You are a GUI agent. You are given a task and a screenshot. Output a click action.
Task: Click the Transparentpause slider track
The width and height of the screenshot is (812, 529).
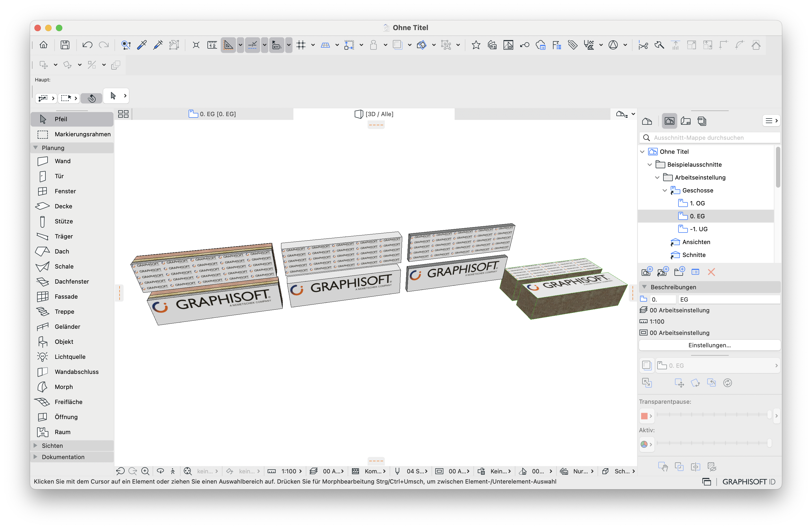[x=714, y=415]
